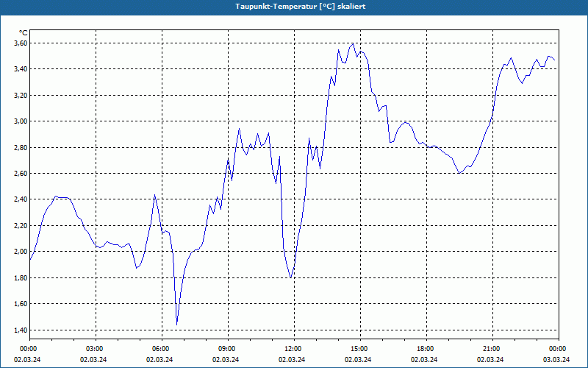Click the '15:00' x-axis time label

pyautogui.click(x=359, y=349)
